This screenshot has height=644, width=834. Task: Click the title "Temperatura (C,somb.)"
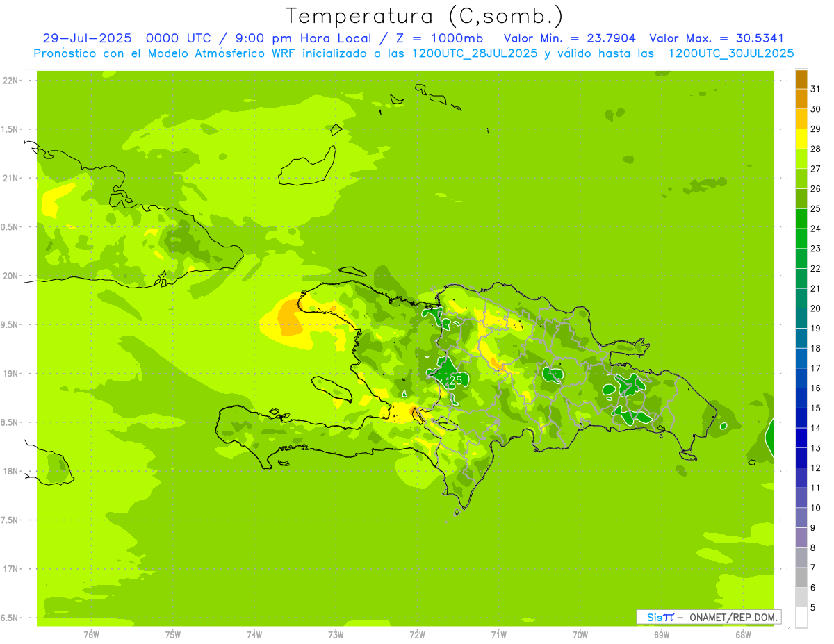(425, 16)
